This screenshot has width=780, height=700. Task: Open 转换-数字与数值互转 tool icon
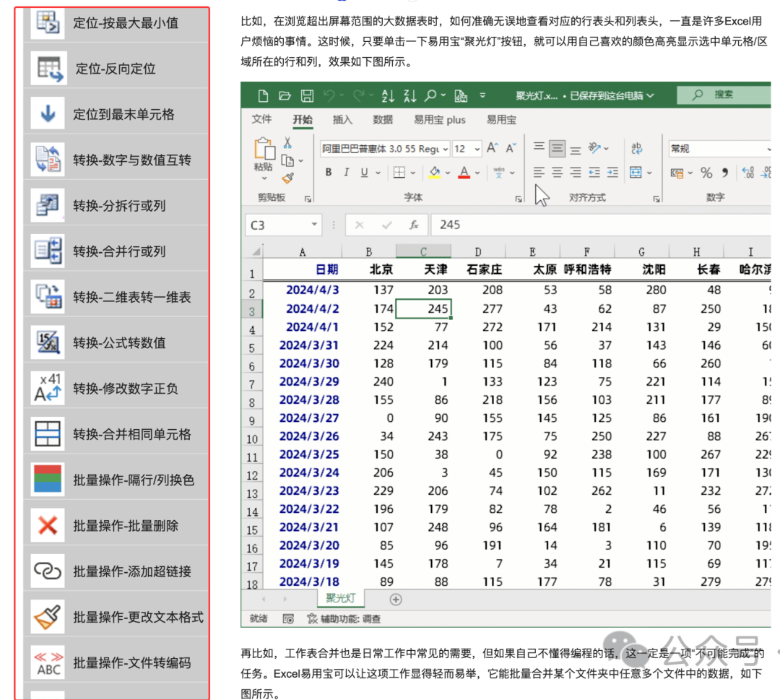coord(48,159)
